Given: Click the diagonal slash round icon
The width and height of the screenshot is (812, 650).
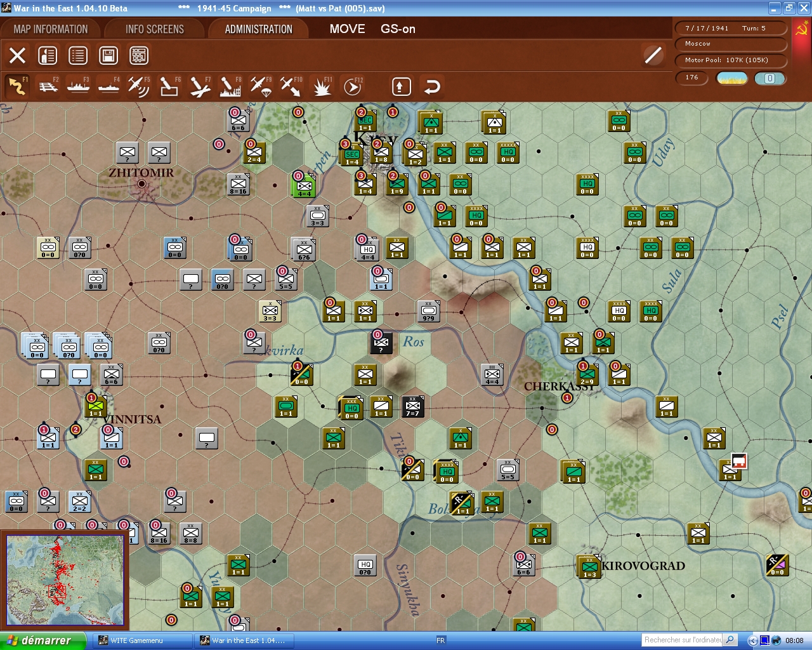Looking at the screenshot, I should 653,56.
